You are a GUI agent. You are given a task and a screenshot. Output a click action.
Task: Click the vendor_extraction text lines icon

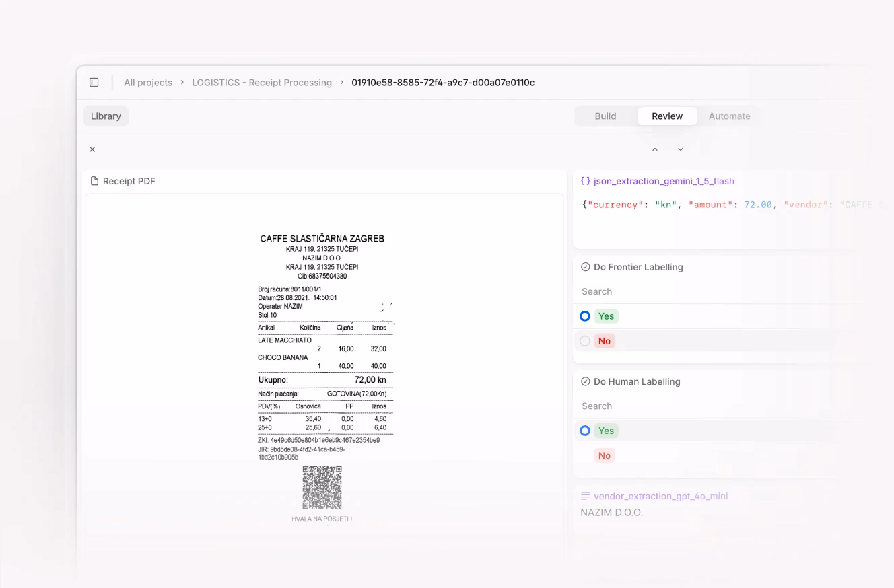586,496
